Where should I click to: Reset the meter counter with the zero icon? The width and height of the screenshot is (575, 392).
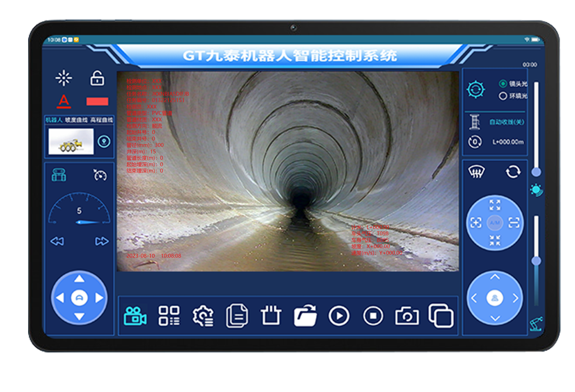tap(475, 142)
